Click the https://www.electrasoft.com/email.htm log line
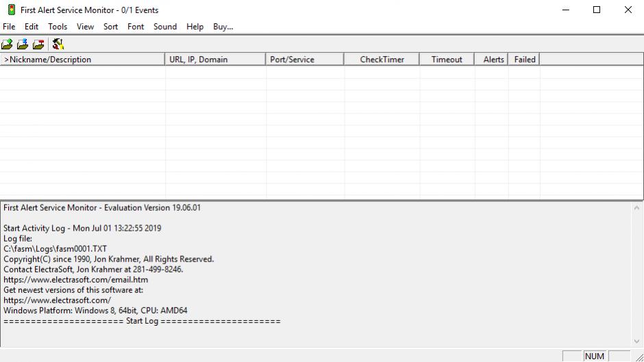The width and height of the screenshot is (644, 362). click(75, 280)
